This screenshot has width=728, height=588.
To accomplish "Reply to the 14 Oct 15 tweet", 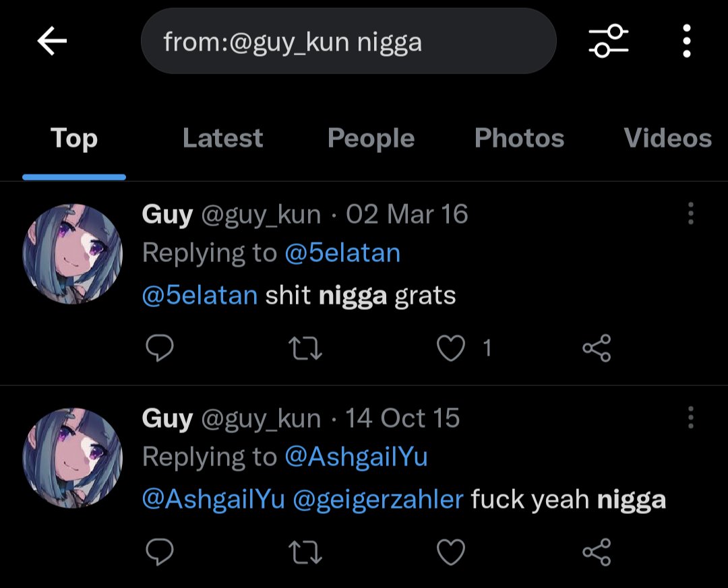I will tap(160, 552).
